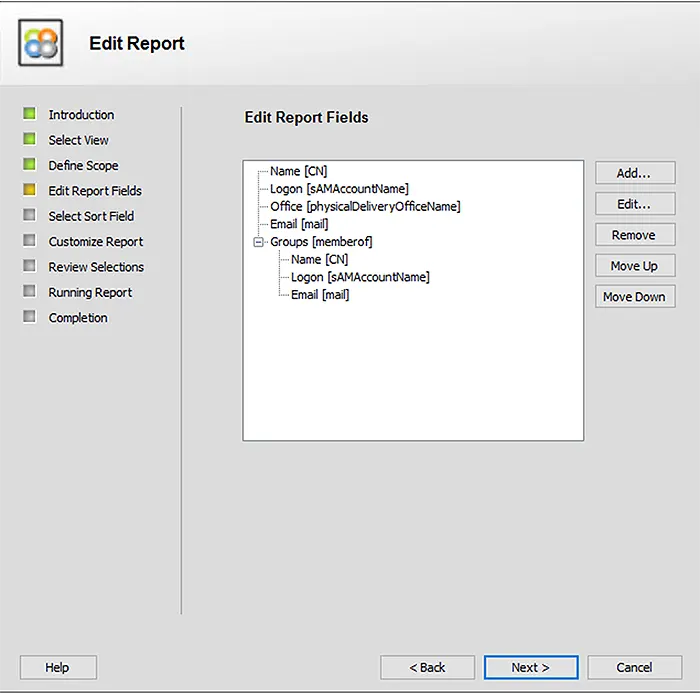Click the Move Down button

(635, 297)
